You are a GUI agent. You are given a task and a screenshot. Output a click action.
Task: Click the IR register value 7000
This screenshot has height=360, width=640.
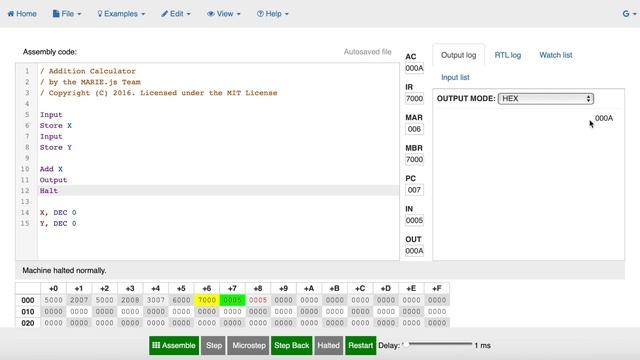pyautogui.click(x=414, y=98)
